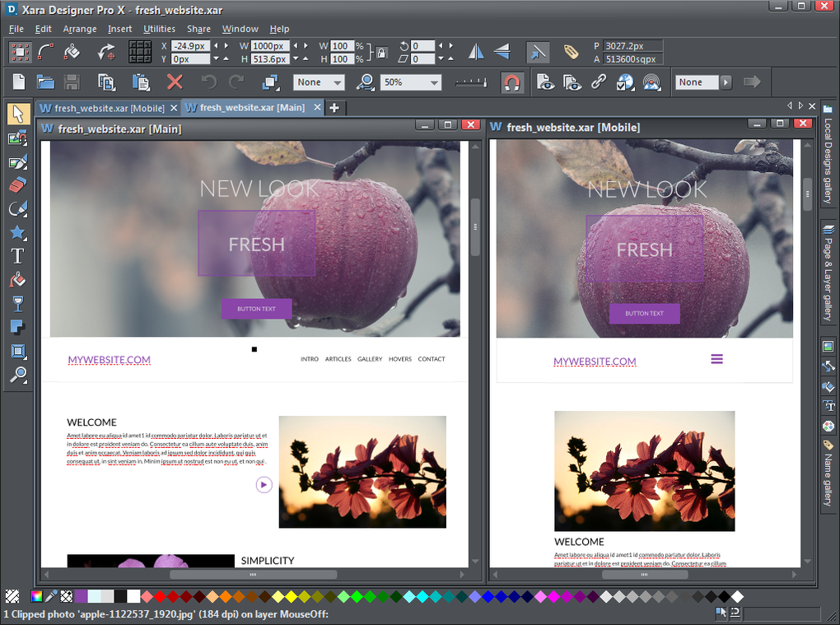This screenshot has width=840, height=625.
Task: Open the None quality dropdown
Action: click(338, 82)
